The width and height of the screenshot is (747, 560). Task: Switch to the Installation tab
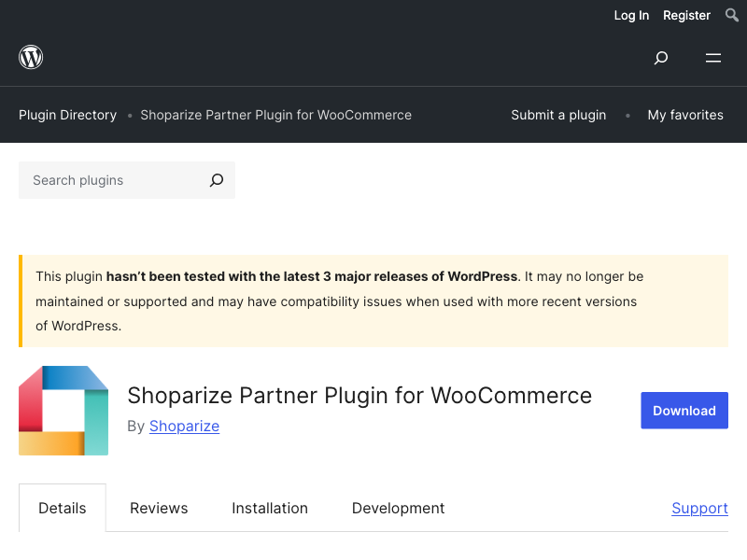pyautogui.click(x=270, y=508)
